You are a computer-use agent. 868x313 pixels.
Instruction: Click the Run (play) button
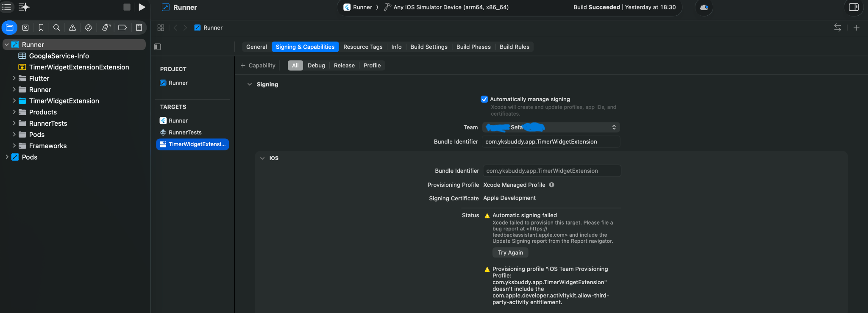click(142, 7)
